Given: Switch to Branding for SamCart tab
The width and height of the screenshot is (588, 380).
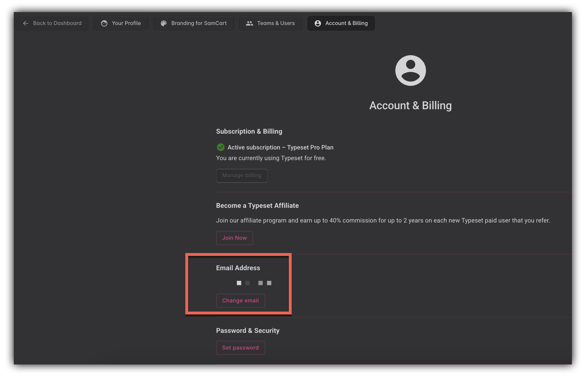Looking at the screenshot, I should point(199,23).
